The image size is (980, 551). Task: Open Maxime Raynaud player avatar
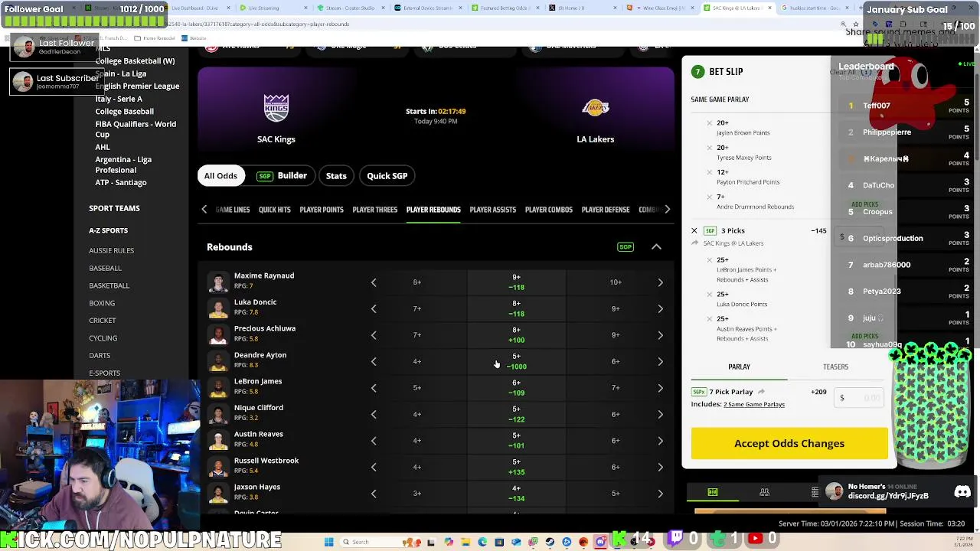(219, 282)
